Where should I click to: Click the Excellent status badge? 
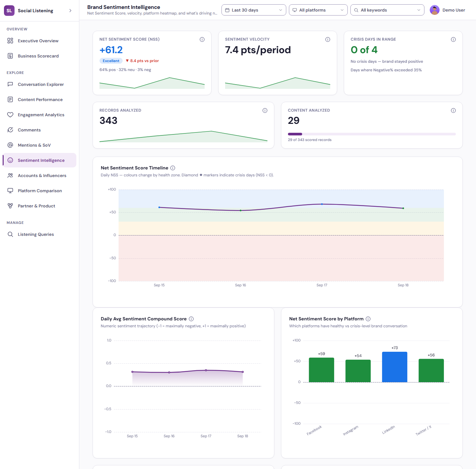pos(111,61)
